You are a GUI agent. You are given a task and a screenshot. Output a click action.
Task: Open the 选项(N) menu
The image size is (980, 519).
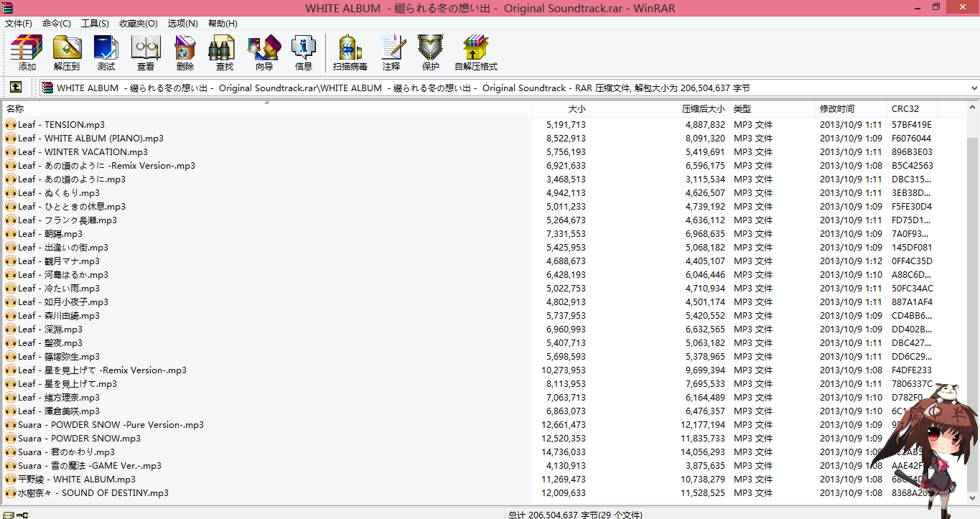(x=182, y=24)
